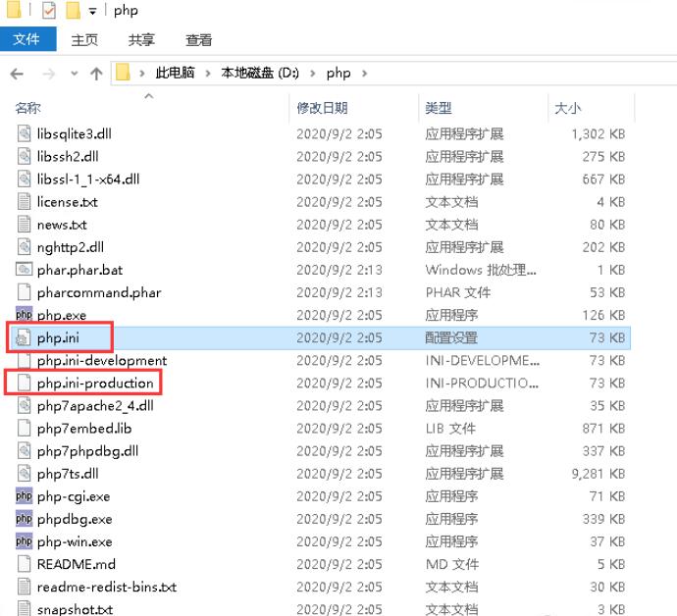Select the libsqlite3.dll file icon
677x616 pixels.
click(x=24, y=133)
